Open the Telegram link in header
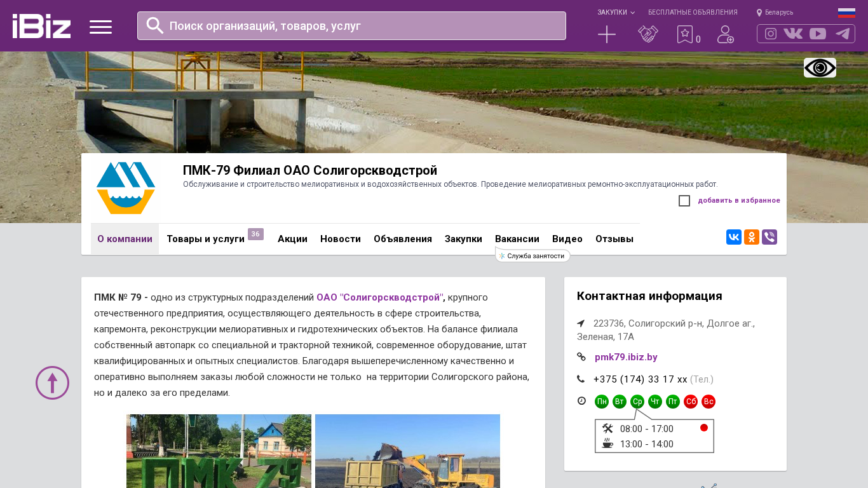This screenshot has width=868, height=488. pos(843,34)
